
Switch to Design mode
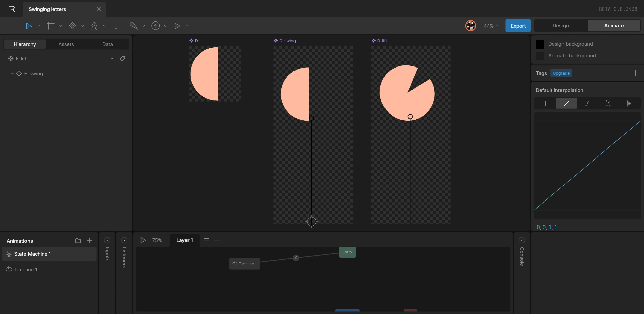tap(561, 26)
